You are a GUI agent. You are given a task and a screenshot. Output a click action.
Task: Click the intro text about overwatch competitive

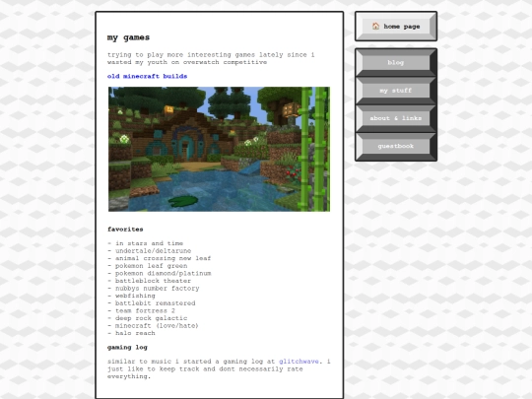coord(211,58)
